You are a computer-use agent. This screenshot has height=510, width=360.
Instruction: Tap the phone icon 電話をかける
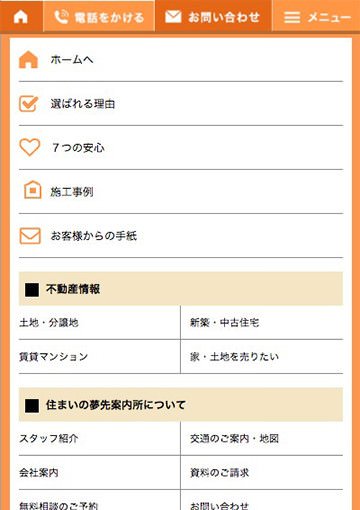(61, 17)
